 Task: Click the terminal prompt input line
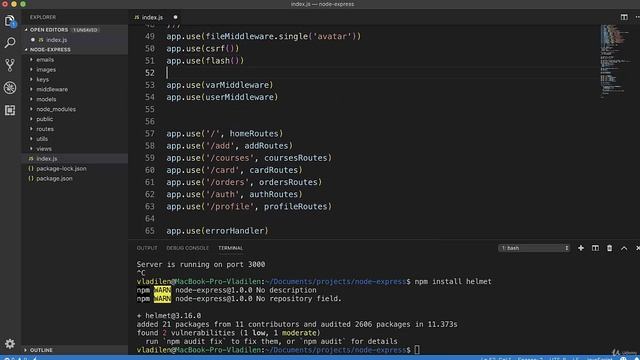[278, 350]
